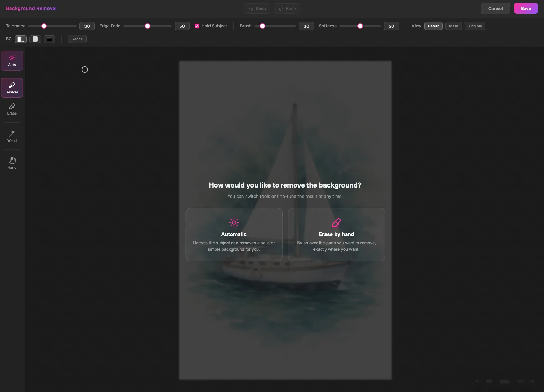Viewport: 544px width, 392px height.
Task: Click the Redo button
Action: point(287,9)
